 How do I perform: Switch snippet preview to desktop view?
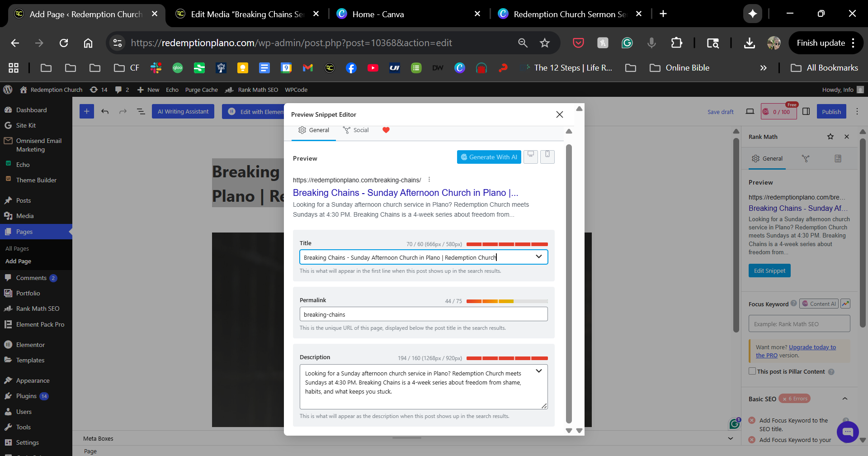click(531, 157)
